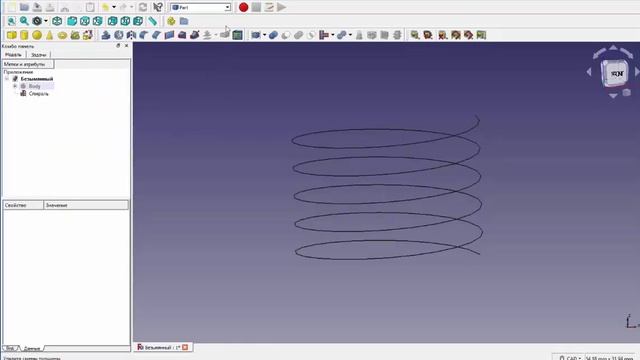Expand the Body tree node

pyautogui.click(x=15, y=86)
